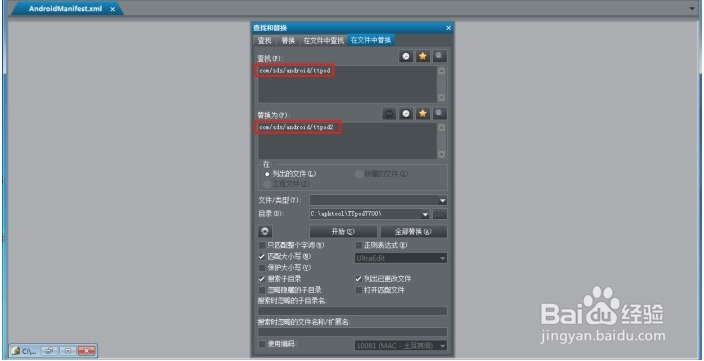Image resolution: width=704 pixels, height=361 pixels.
Task: Enable the 打开匹配文件 checkbox
Action: (359, 290)
